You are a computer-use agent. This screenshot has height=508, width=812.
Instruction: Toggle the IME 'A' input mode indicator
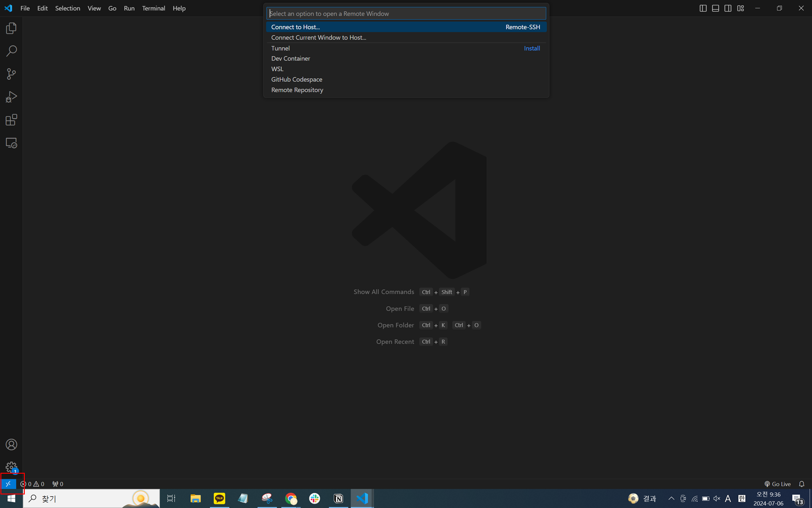pos(728,499)
